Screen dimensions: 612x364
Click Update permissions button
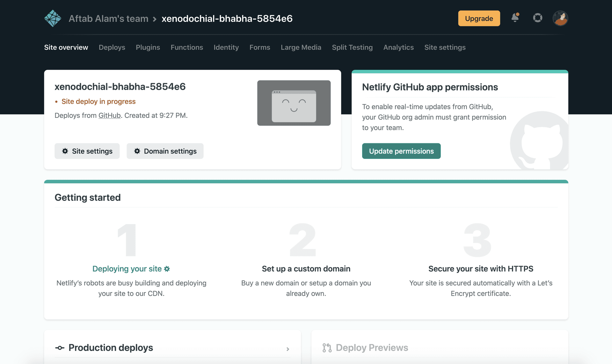pos(401,151)
